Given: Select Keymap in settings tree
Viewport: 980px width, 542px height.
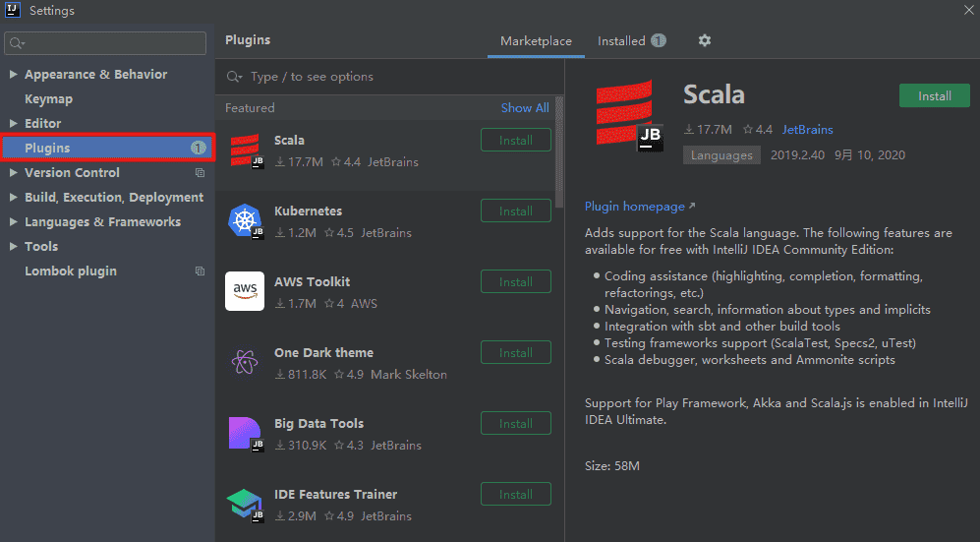Looking at the screenshot, I should point(48,98).
